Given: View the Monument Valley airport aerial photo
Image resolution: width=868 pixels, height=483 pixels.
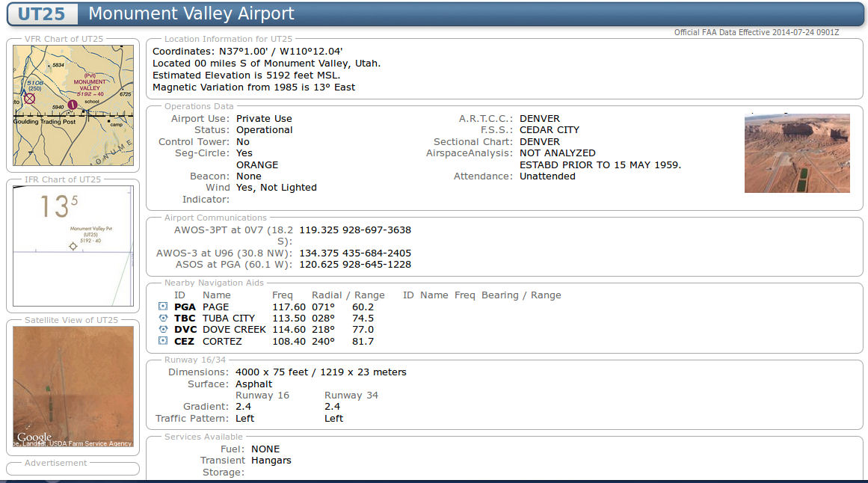Looking at the screenshot, I should click(x=797, y=153).
